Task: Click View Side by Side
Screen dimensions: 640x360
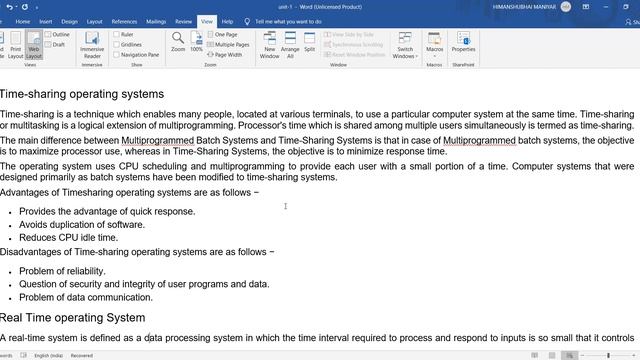Action: pos(349,34)
